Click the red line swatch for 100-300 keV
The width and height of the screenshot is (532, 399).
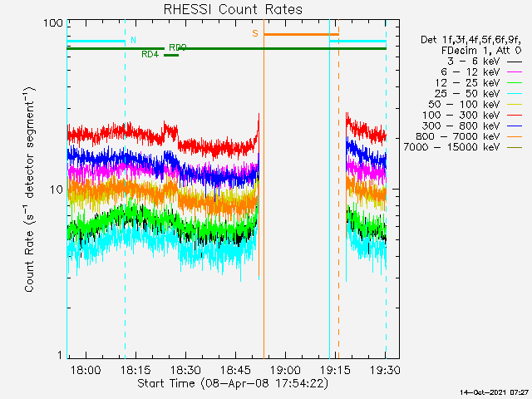pyautogui.click(x=514, y=116)
